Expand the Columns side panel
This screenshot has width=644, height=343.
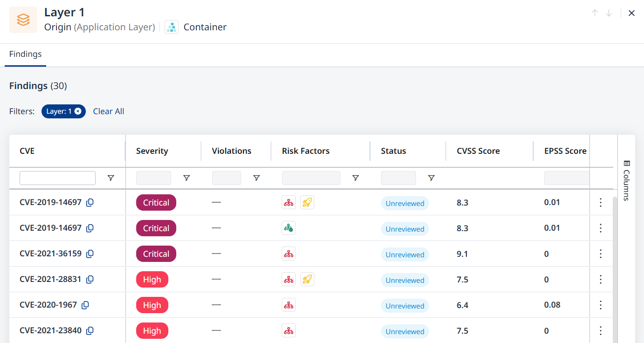pyautogui.click(x=626, y=180)
